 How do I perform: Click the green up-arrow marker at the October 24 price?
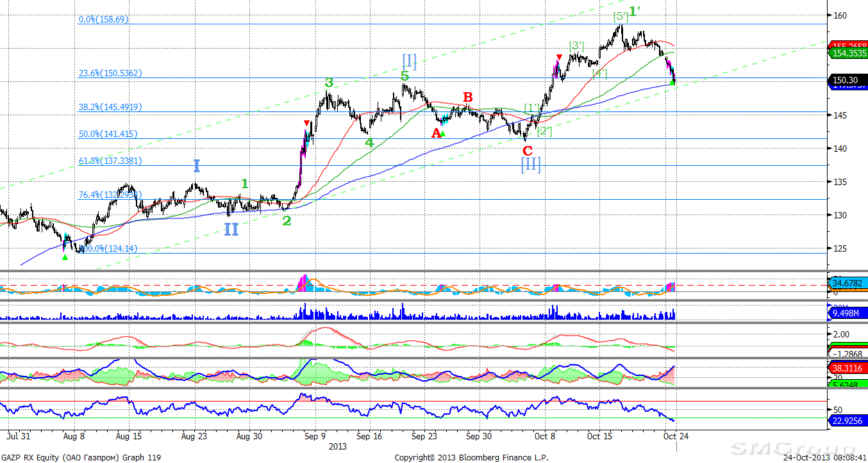[x=672, y=82]
